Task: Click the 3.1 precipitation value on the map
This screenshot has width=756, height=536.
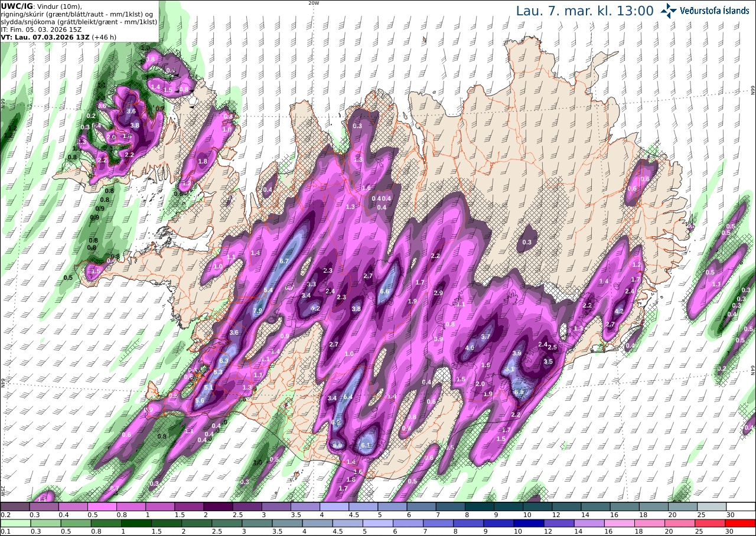Action: click(x=510, y=369)
